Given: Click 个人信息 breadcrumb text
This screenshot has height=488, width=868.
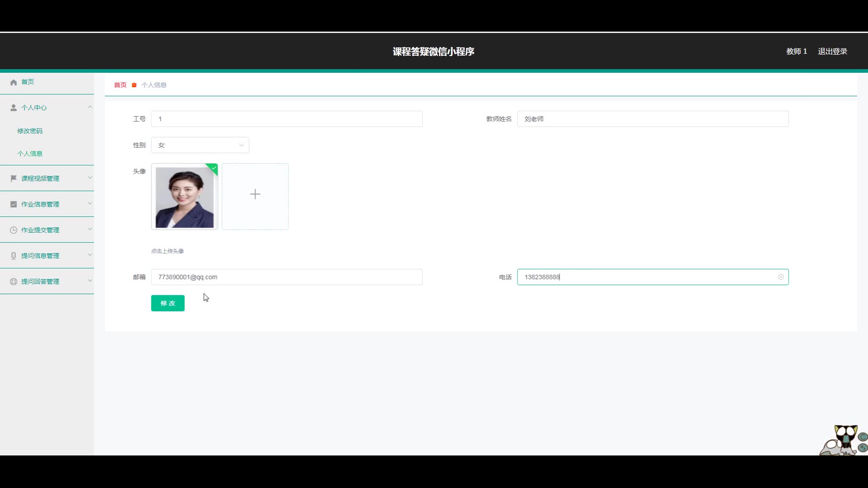Looking at the screenshot, I should pos(154,85).
